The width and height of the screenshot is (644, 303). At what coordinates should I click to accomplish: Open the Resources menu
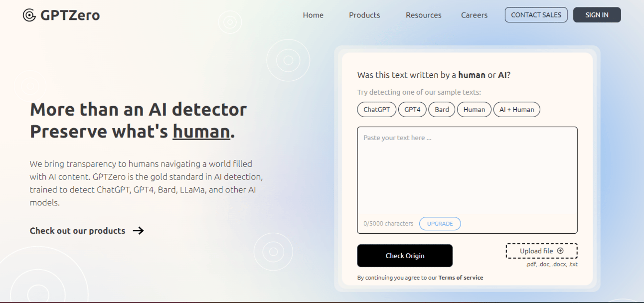[423, 15]
